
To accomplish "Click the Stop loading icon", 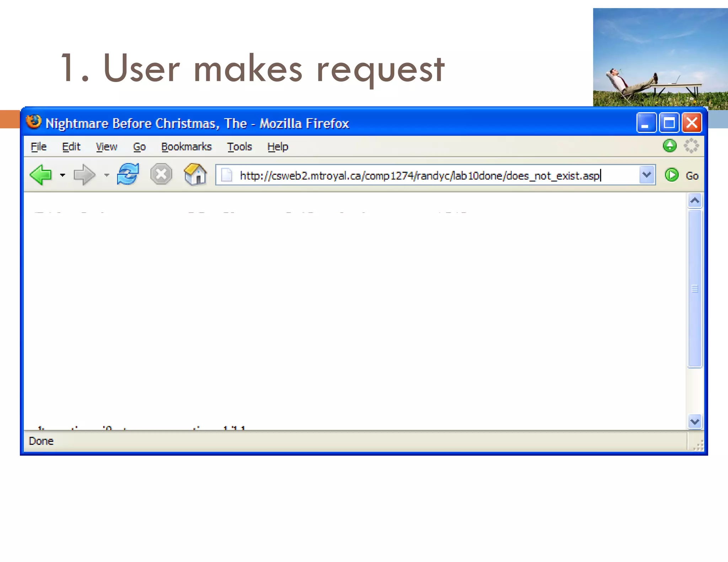I will 161,174.
